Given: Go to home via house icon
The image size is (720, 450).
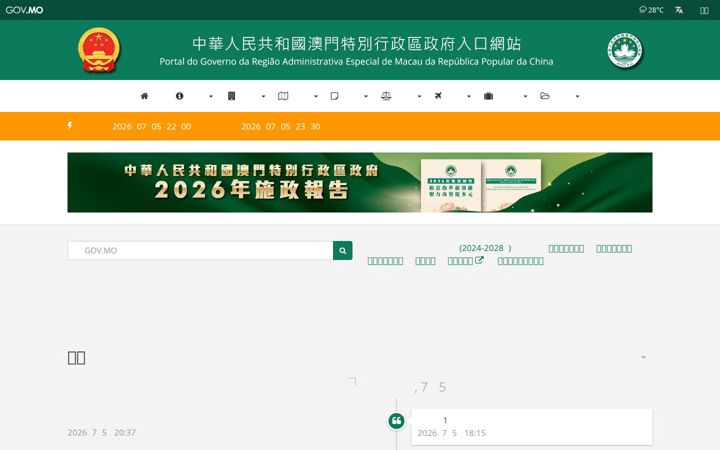Looking at the screenshot, I should (x=144, y=96).
